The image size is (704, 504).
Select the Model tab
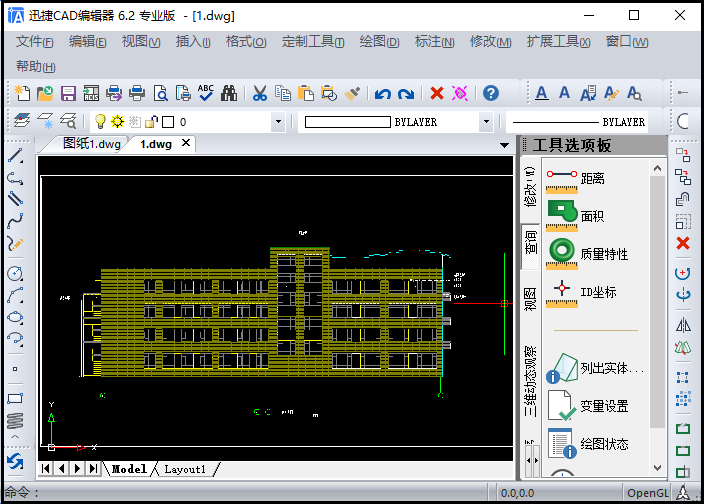[x=129, y=469]
